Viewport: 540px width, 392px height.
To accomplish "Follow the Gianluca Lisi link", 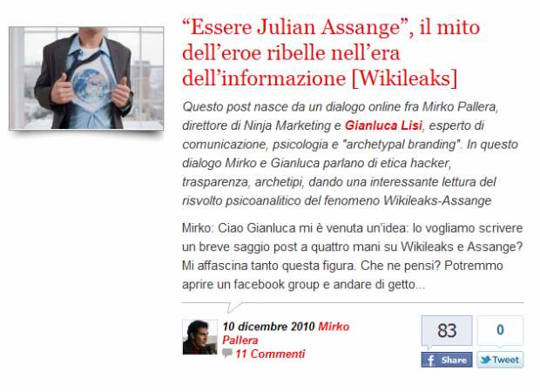I will (383, 125).
